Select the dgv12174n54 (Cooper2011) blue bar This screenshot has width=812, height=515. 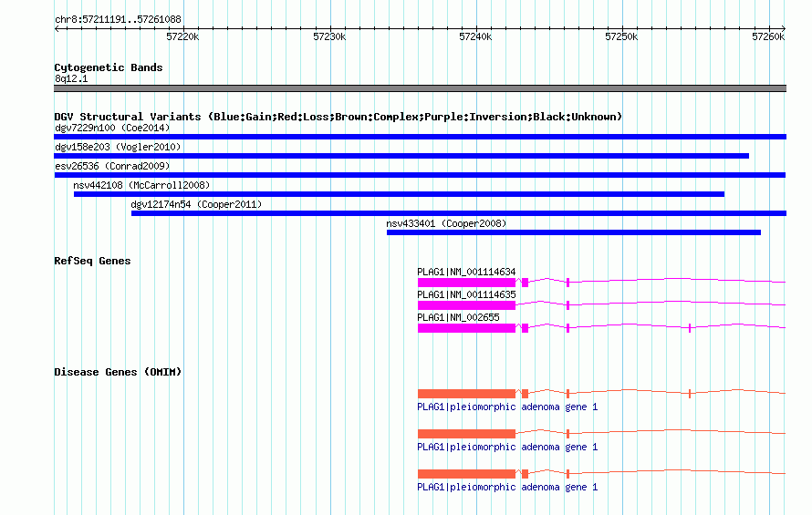point(459,213)
